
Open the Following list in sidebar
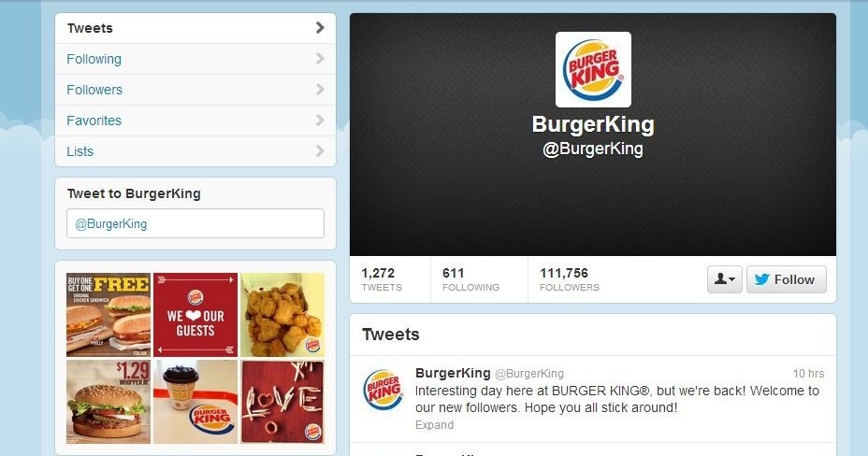point(195,59)
